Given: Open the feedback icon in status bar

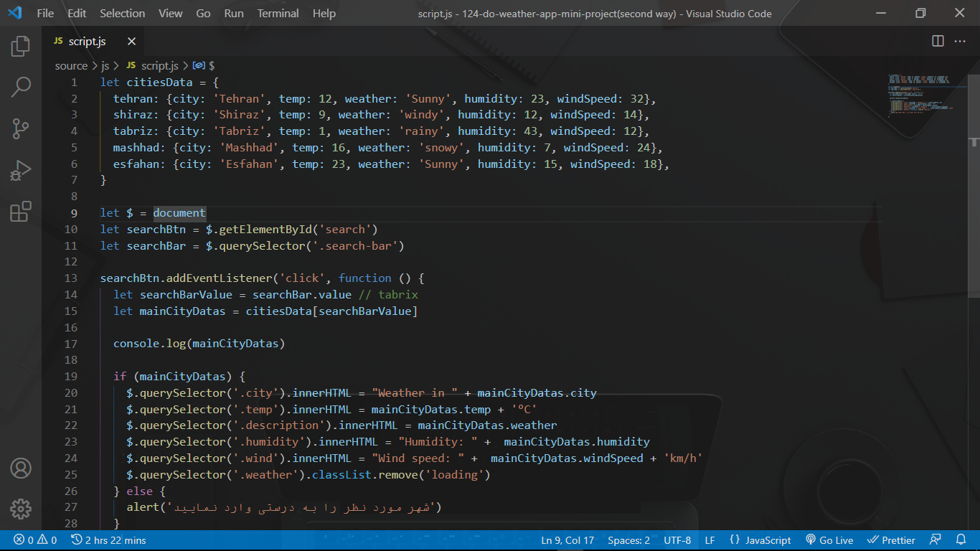Looking at the screenshot, I should point(936,540).
